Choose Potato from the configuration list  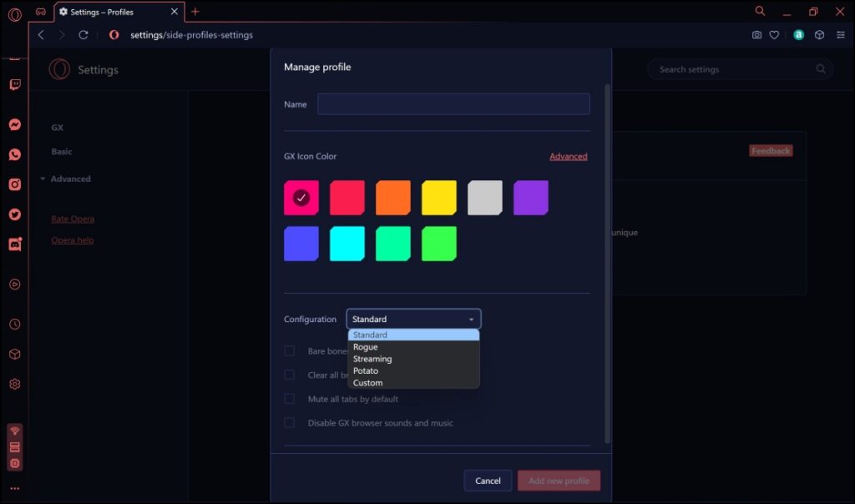pyautogui.click(x=414, y=371)
